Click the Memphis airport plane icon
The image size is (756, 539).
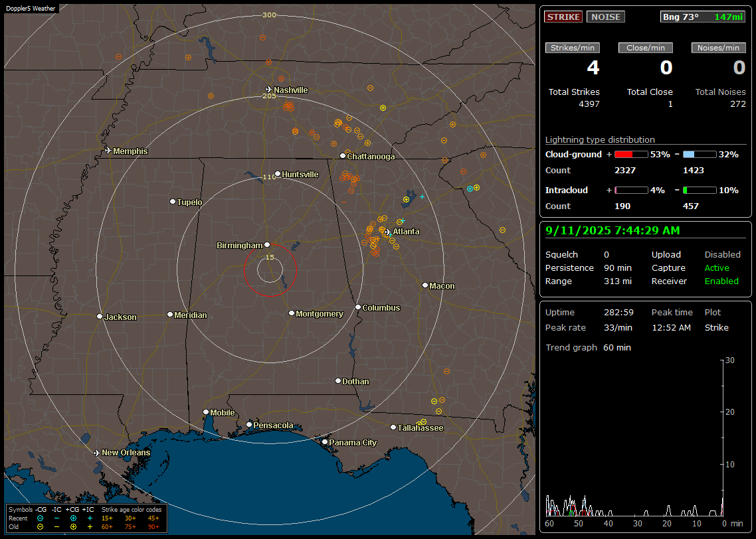pyautogui.click(x=108, y=151)
